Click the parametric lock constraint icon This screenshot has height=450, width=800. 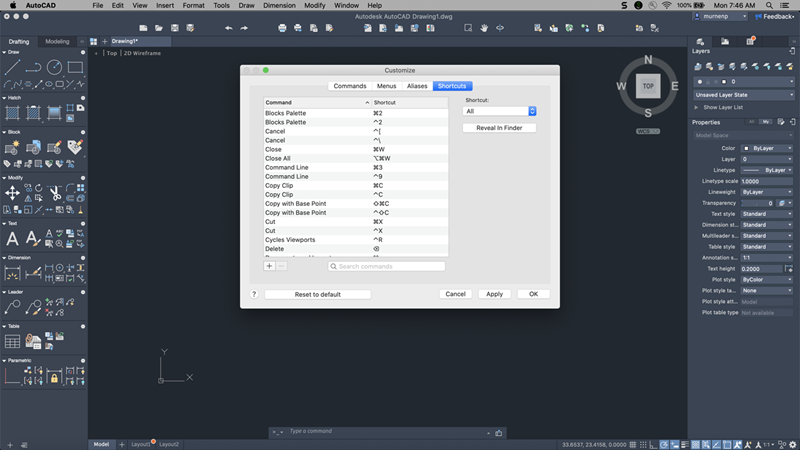pos(54,378)
